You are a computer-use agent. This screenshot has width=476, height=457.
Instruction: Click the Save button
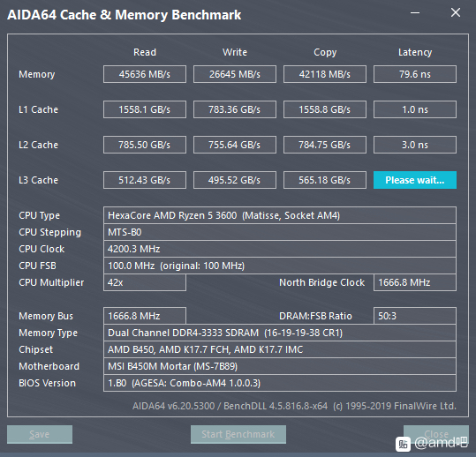40,434
